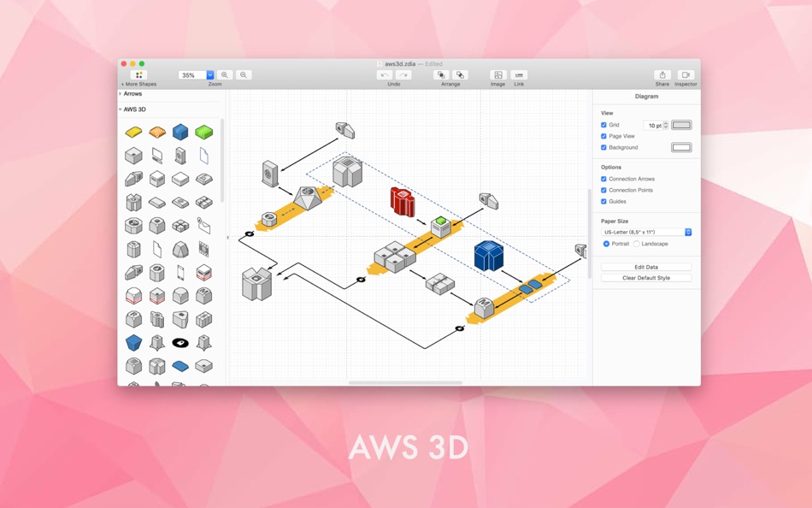Viewport: 812px width, 508px height.
Task: Toggle the Inspector panel button
Action: (685, 75)
